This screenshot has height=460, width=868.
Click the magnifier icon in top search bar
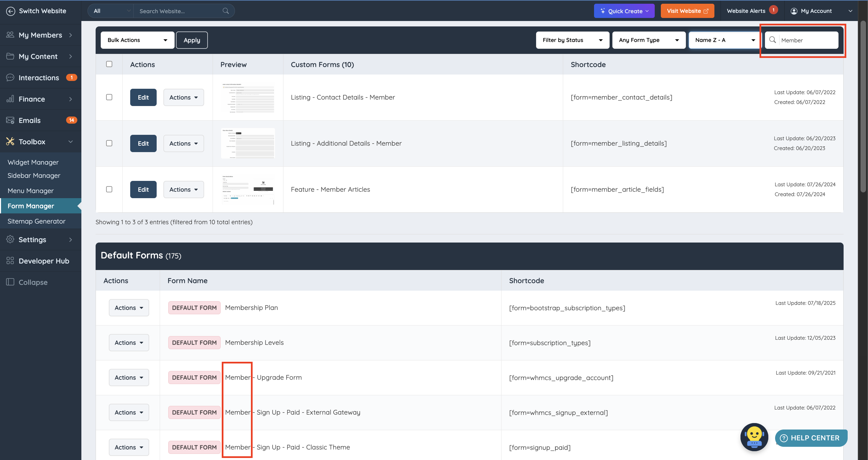coord(225,11)
